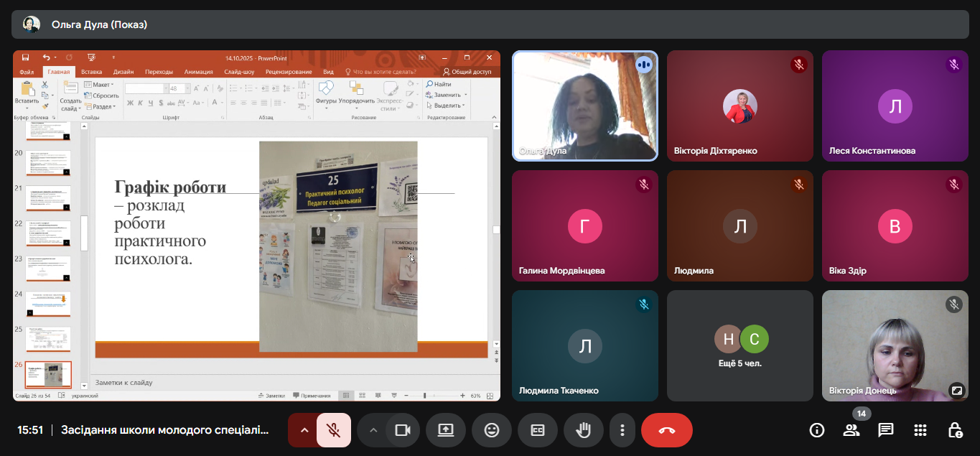This screenshot has width=980, height=456.
Task: Show the participants list
Action: [x=851, y=430]
